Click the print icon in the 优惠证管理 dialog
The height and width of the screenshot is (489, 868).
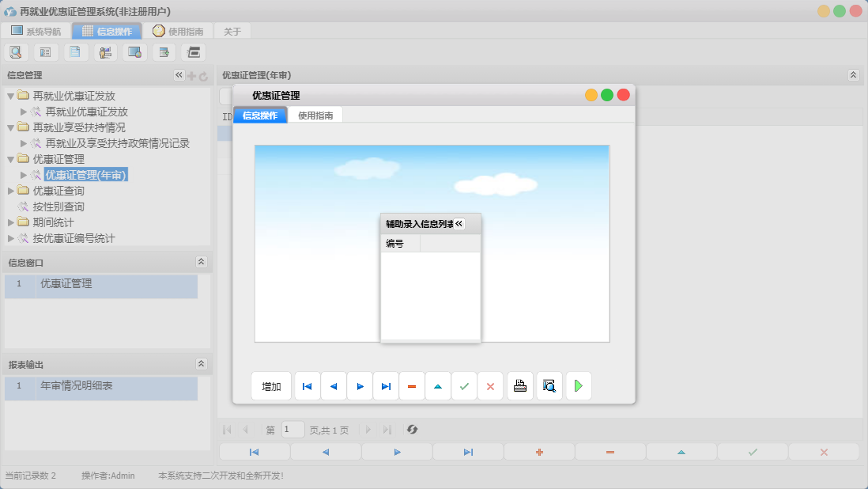[x=520, y=386]
